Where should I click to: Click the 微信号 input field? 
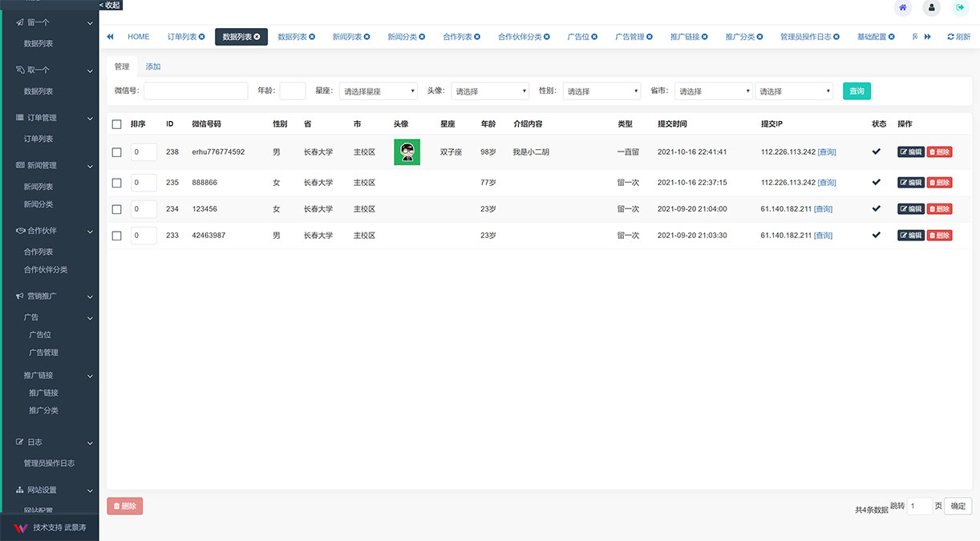click(196, 91)
